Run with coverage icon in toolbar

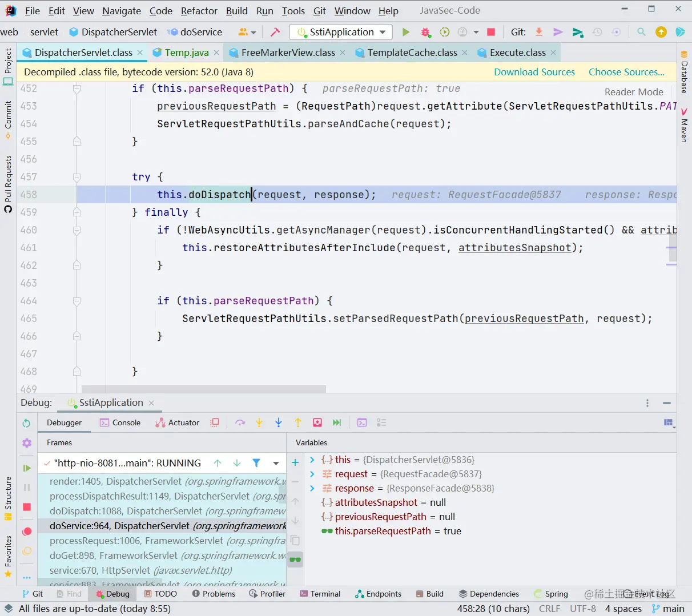pos(445,32)
